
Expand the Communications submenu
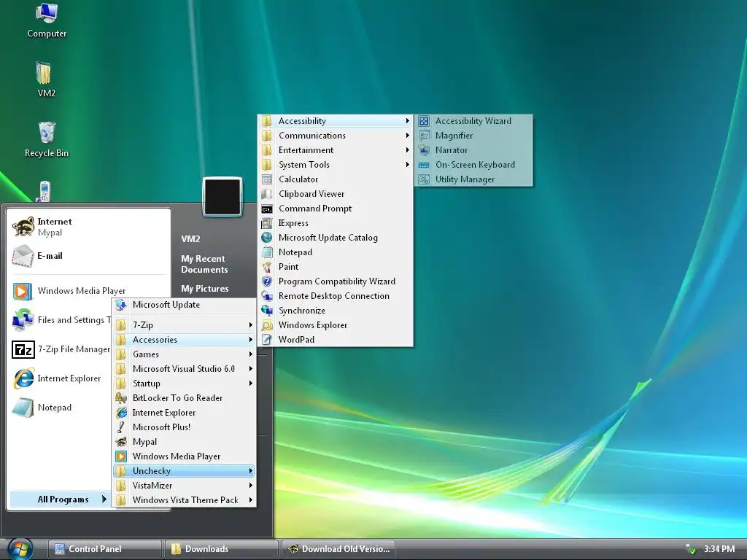(x=336, y=136)
